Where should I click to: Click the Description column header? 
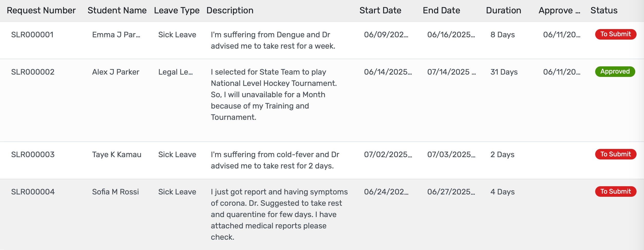230,11
